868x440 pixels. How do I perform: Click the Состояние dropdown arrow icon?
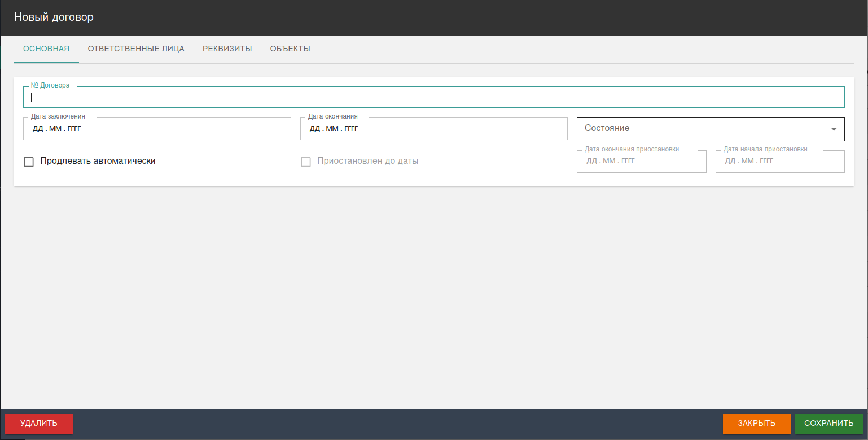834,129
